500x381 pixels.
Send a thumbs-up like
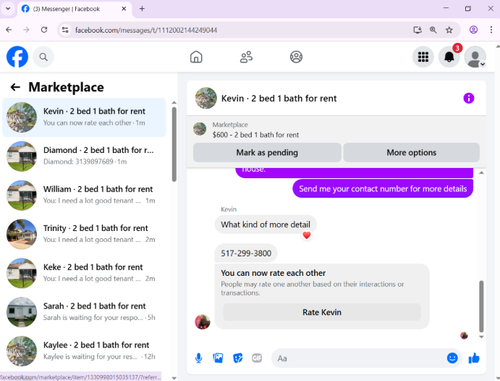pyautogui.click(x=474, y=358)
